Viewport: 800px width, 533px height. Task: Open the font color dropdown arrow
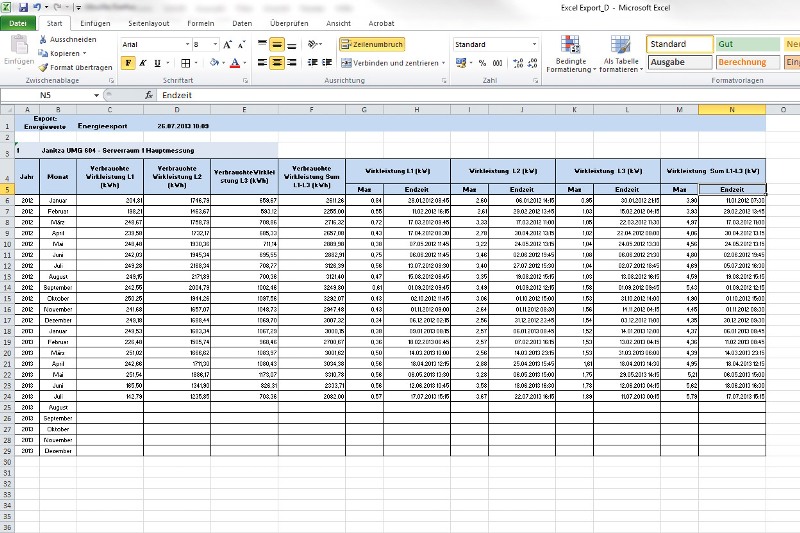(245, 63)
